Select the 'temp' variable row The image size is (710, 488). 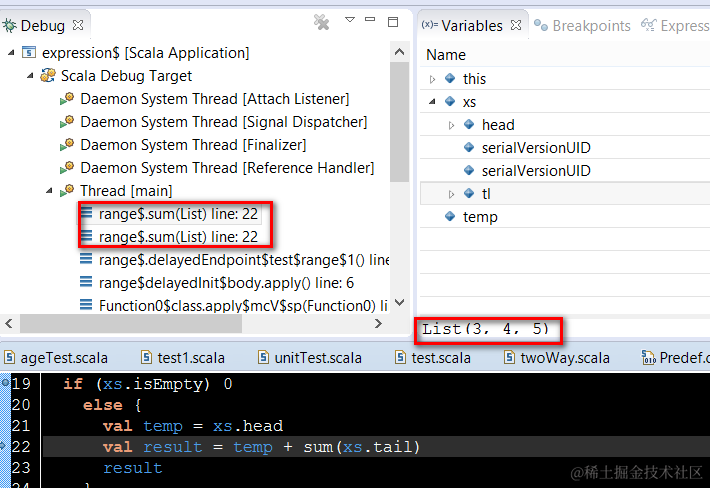(x=565, y=217)
